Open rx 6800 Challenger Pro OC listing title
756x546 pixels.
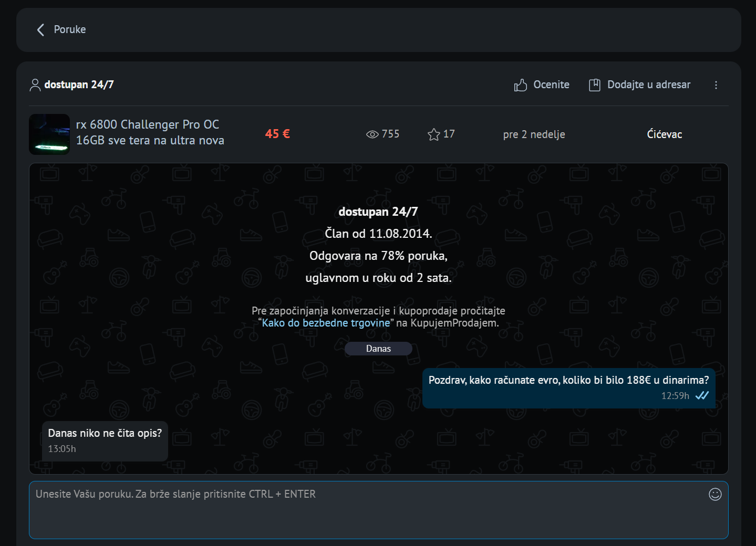[150, 132]
